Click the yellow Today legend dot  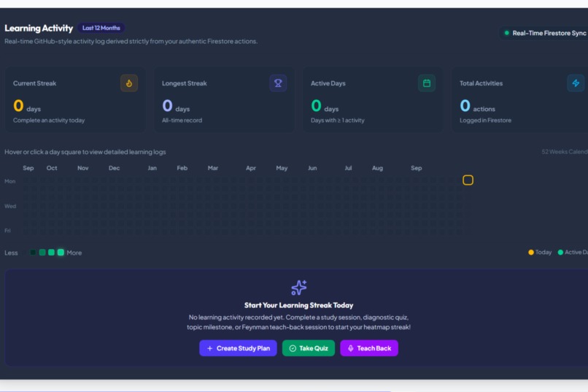[x=531, y=253]
